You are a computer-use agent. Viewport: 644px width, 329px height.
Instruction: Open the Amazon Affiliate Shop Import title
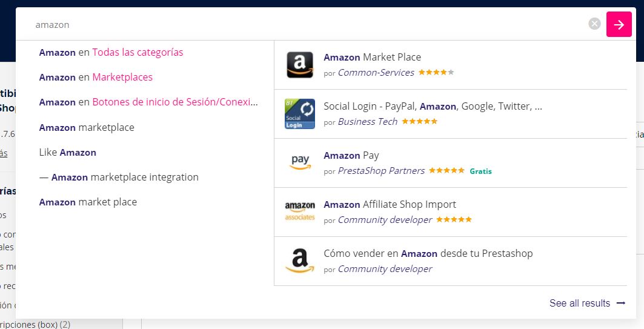coord(390,204)
